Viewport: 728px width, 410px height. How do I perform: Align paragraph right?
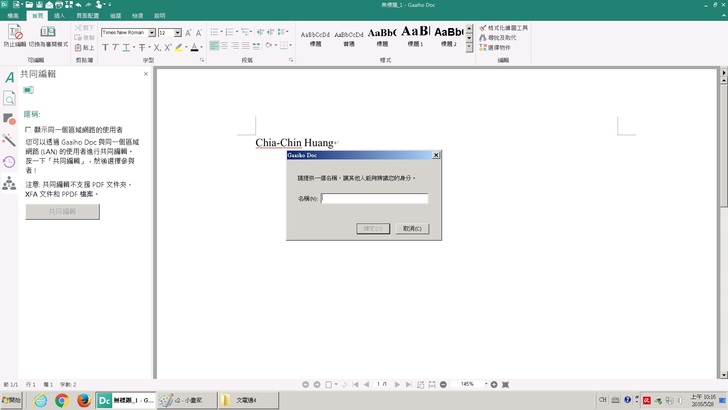point(235,46)
